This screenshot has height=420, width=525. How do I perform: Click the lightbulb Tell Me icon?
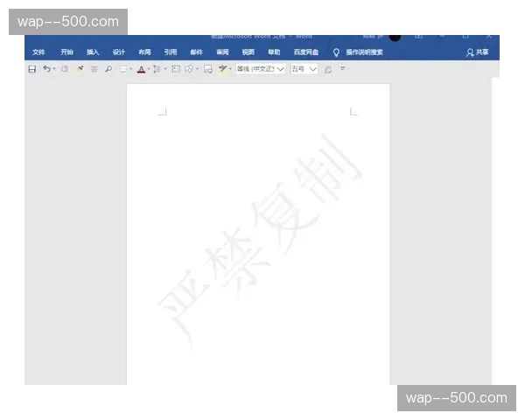(336, 52)
